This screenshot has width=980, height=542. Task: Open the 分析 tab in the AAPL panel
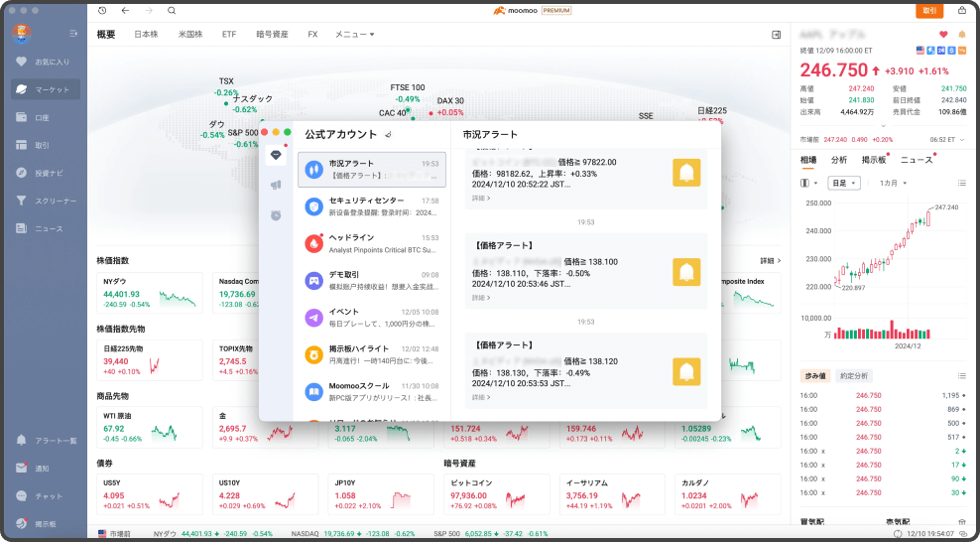tap(839, 160)
